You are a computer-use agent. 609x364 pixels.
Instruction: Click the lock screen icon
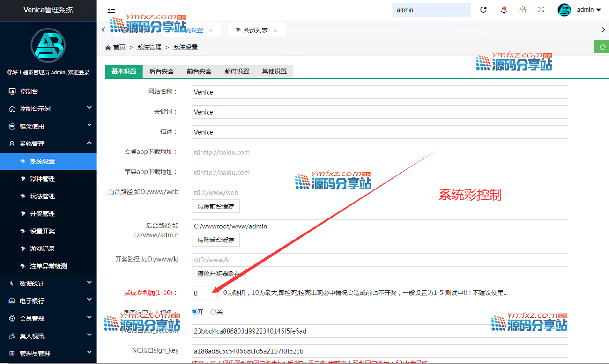click(523, 10)
